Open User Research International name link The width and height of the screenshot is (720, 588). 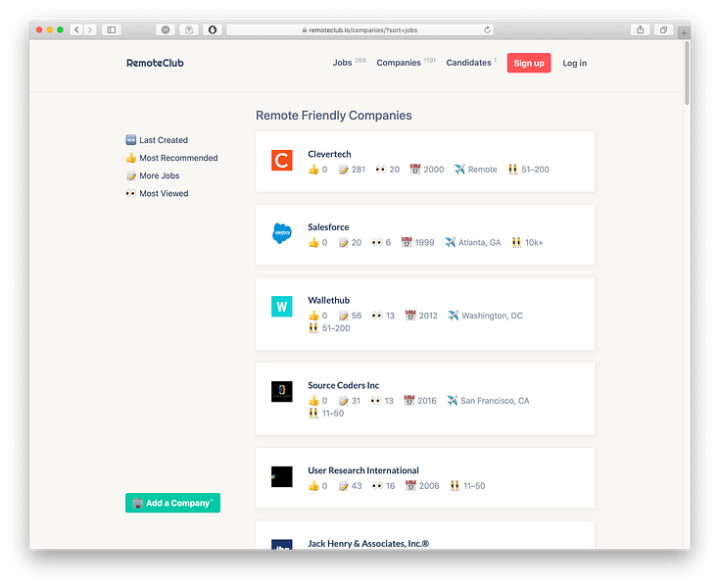[363, 470]
